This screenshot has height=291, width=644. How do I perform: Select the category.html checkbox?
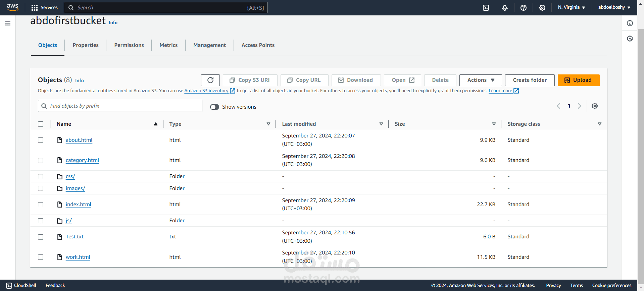[41, 160]
